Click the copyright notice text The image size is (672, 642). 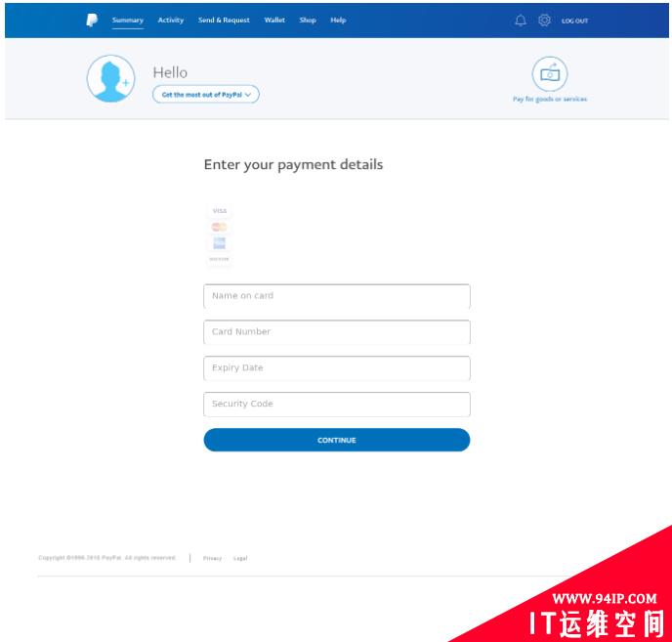pyautogui.click(x=107, y=558)
